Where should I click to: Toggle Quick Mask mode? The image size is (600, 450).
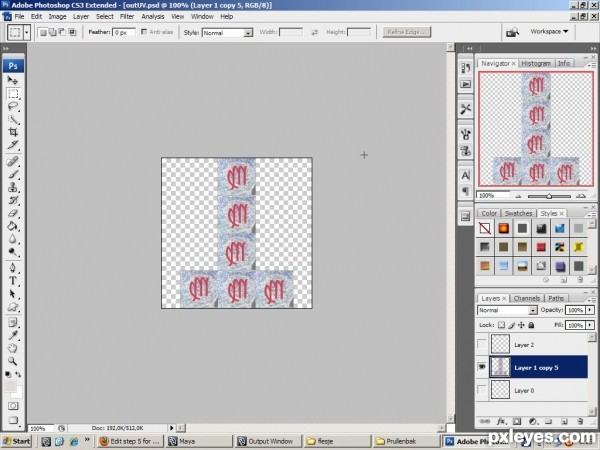pos(13,406)
